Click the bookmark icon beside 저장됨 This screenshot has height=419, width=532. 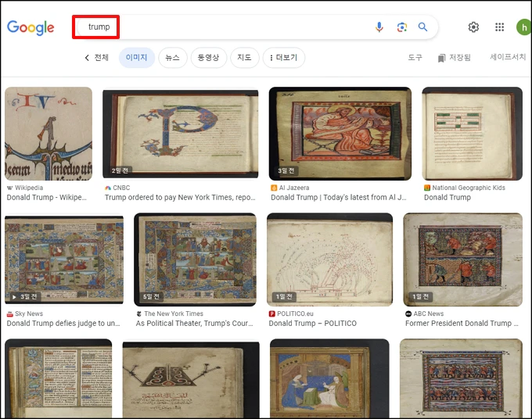point(441,59)
